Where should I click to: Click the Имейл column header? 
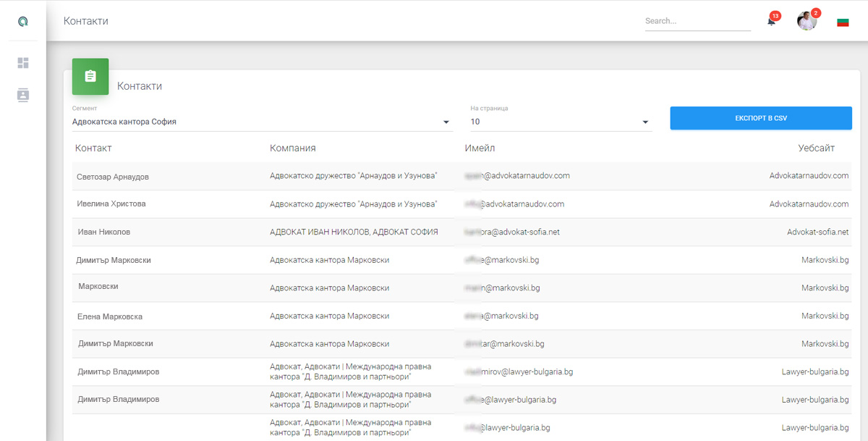480,148
